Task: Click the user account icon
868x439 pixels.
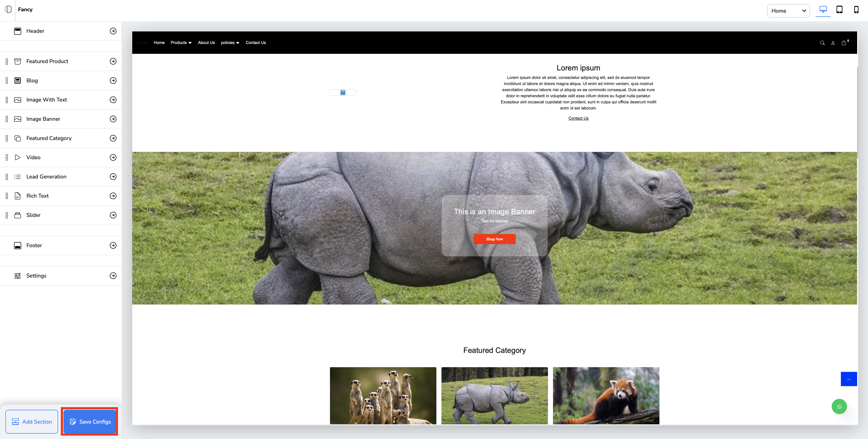Action: (833, 43)
